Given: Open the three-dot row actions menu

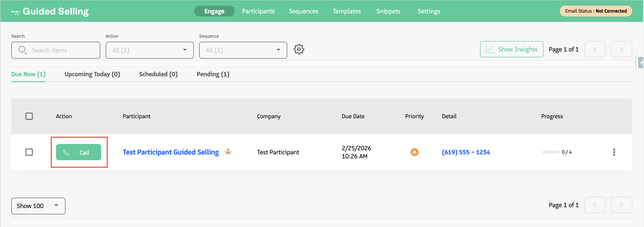Looking at the screenshot, I should tap(614, 152).
